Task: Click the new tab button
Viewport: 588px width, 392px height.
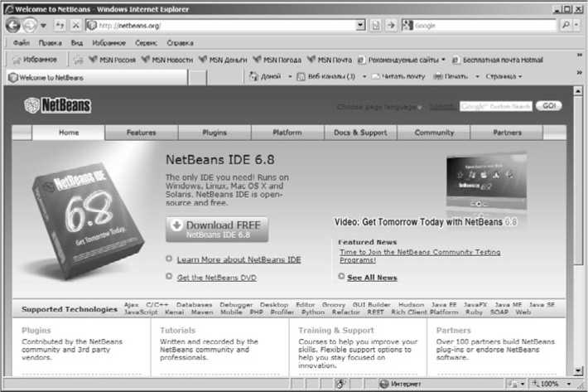Action: pyautogui.click(x=197, y=78)
